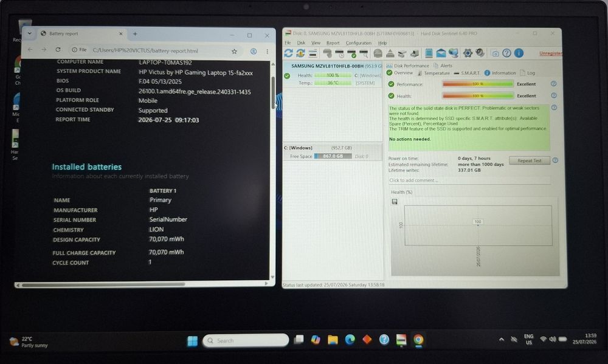608x364 pixels.
Task: Click the refresh-with-warning icon in Hard Disk Sentinel toolbar
Action: [300, 53]
